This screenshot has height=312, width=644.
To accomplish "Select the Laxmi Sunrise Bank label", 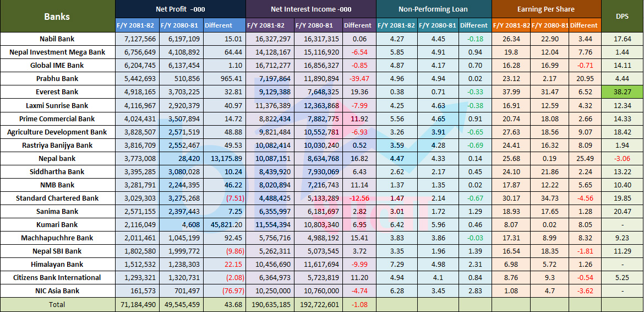I will point(57,106).
